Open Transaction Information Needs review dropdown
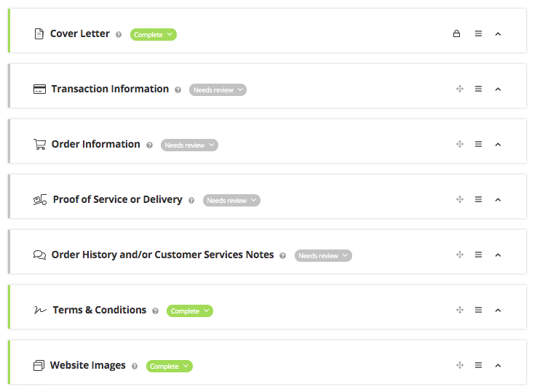The height and width of the screenshot is (392, 537). (218, 90)
